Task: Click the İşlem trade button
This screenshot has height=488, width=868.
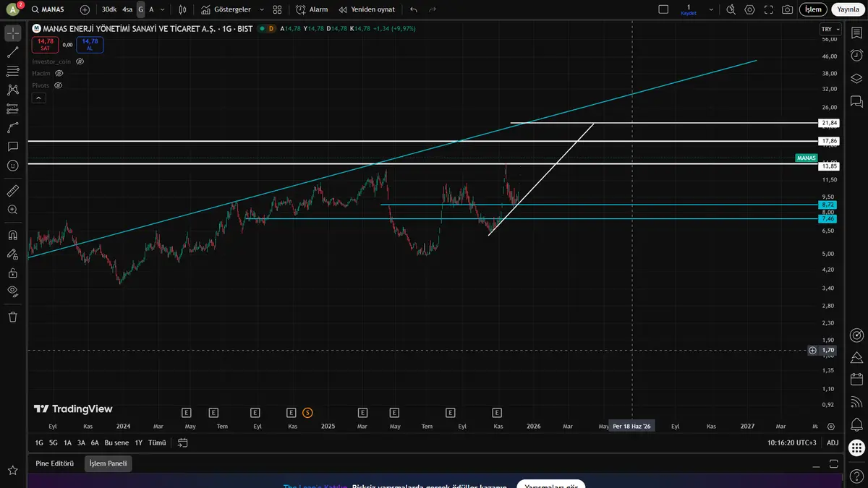Action: [x=814, y=9]
